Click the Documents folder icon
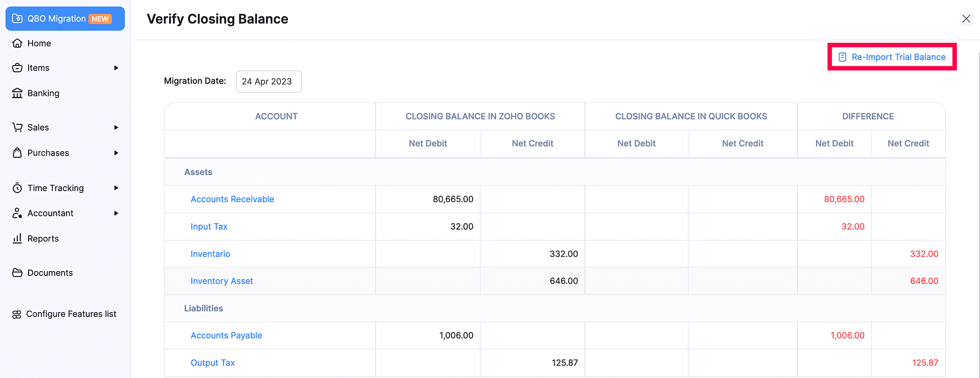 coord(17,273)
